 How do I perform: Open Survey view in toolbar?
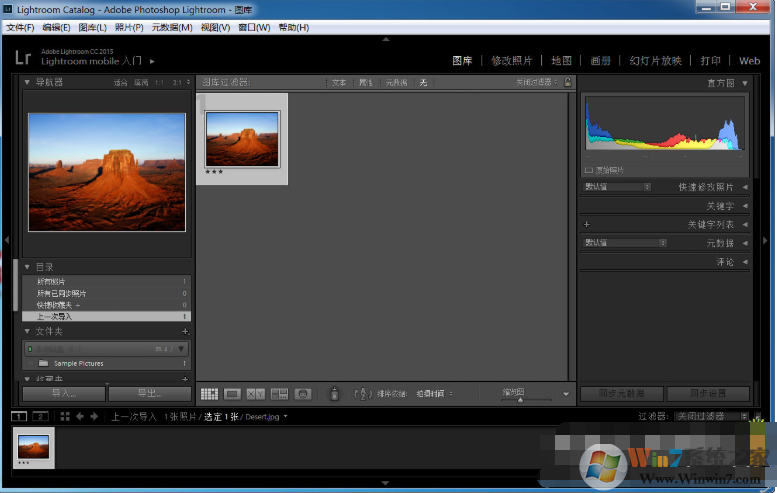[279, 394]
